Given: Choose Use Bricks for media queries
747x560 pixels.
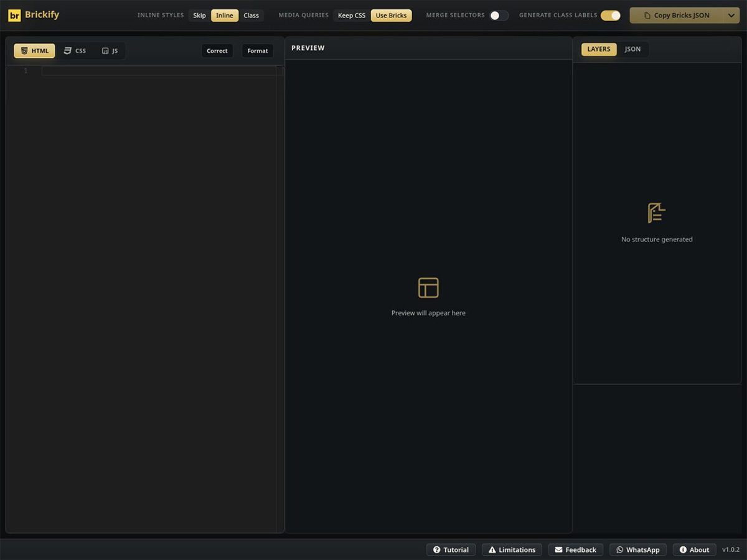Looking at the screenshot, I should [x=391, y=16].
